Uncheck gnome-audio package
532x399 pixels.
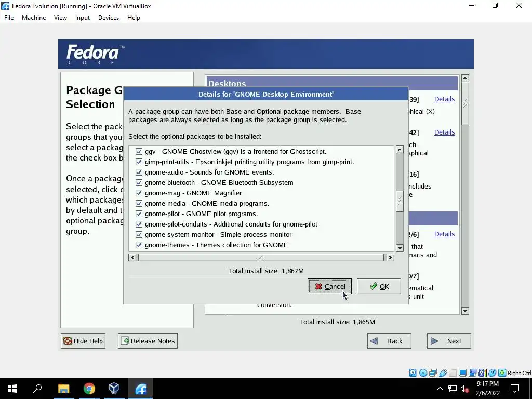tap(139, 172)
